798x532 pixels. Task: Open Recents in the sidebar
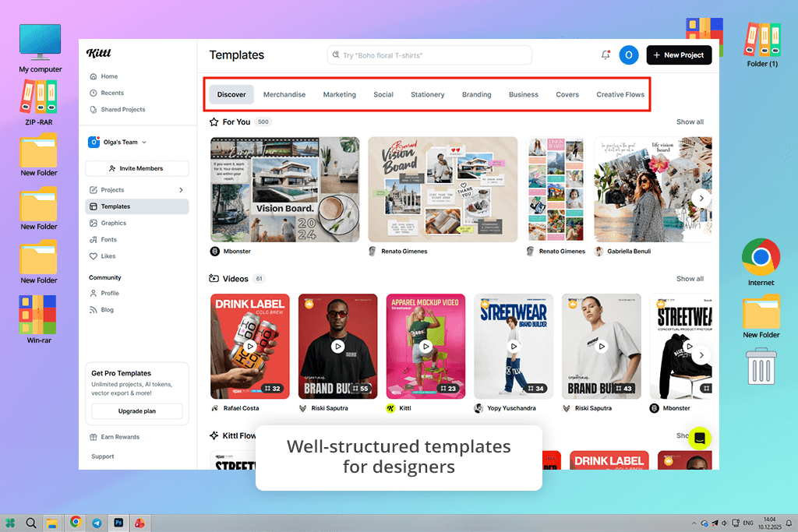[x=107, y=93]
